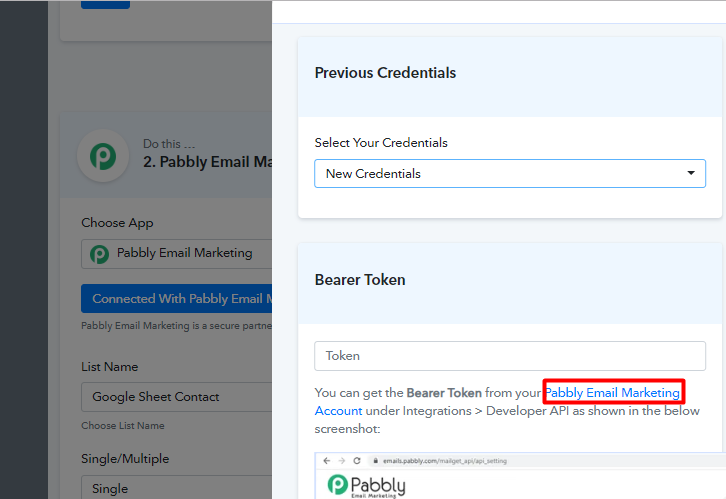
Task: Click the Select Your Credentials label
Action: coord(381,143)
